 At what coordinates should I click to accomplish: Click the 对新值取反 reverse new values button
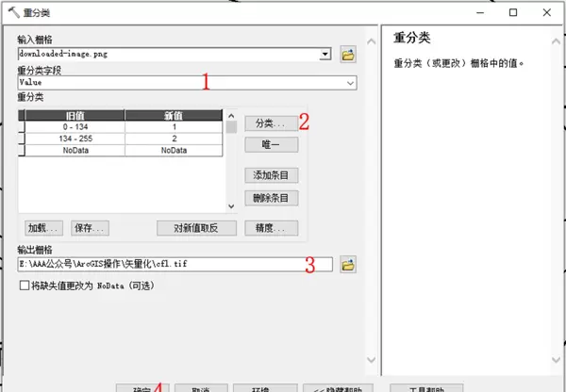pos(195,228)
